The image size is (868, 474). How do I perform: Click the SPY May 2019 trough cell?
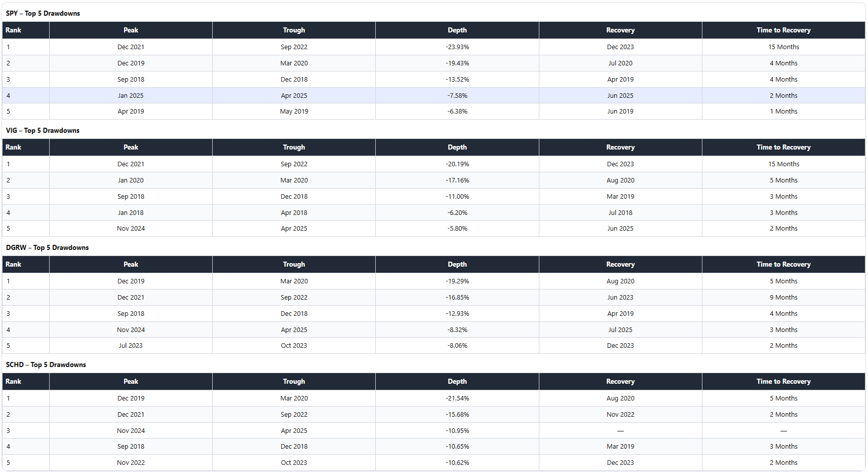click(x=294, y=112)
